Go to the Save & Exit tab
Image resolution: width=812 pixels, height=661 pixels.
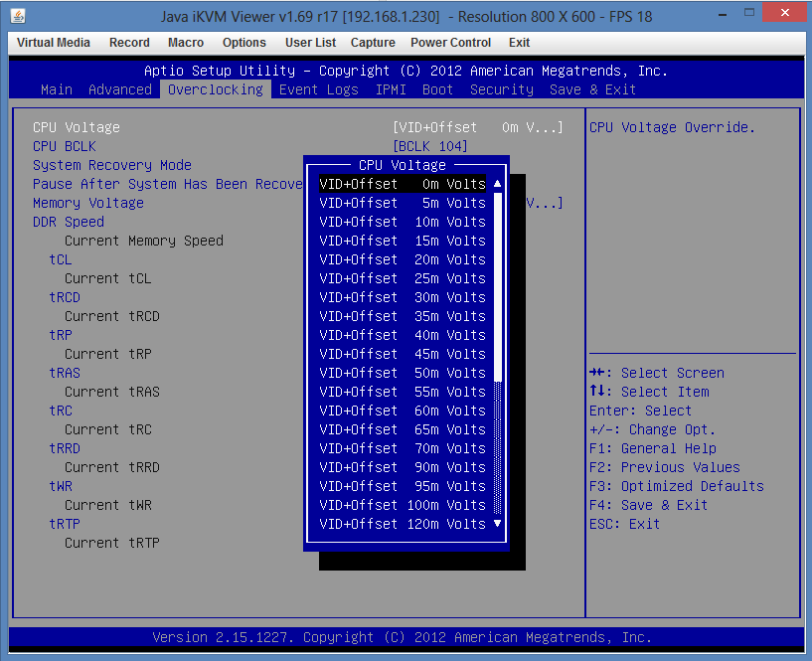592,89
